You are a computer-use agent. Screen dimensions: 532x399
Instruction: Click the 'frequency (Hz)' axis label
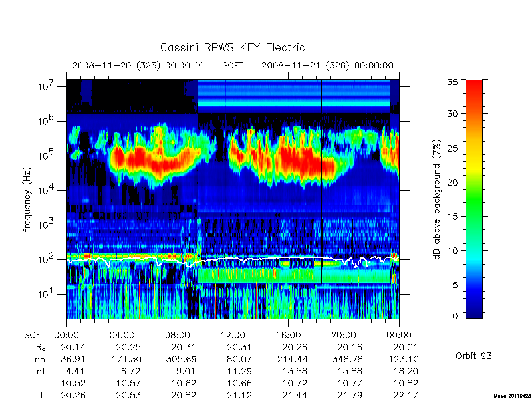coord(27,200)
